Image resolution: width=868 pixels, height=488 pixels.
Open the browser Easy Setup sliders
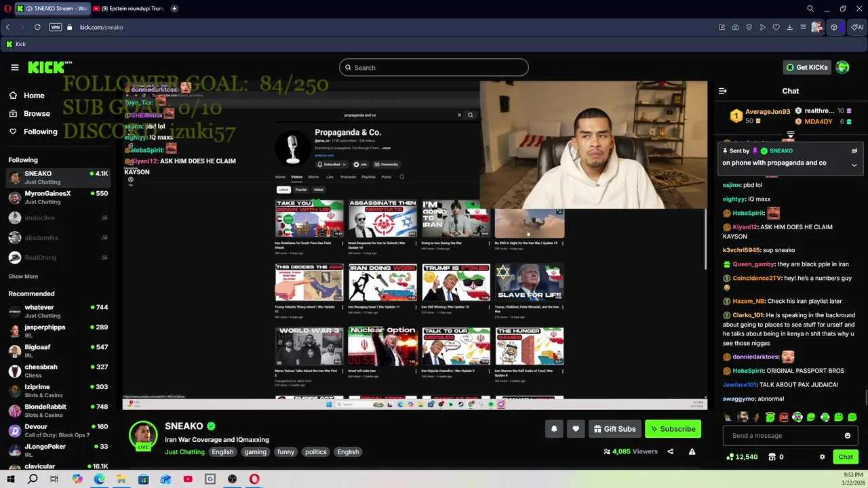click(x=803, y=27)
